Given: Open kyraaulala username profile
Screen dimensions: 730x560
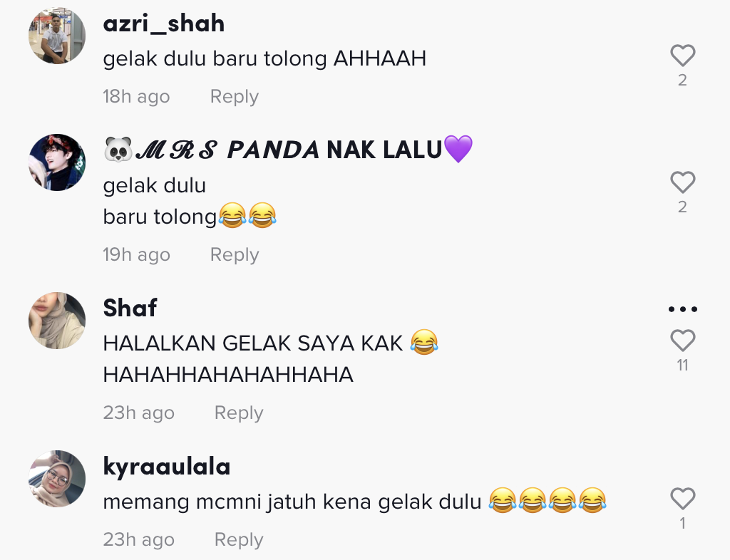Looking at the screenshot, I should pos(167,467).
